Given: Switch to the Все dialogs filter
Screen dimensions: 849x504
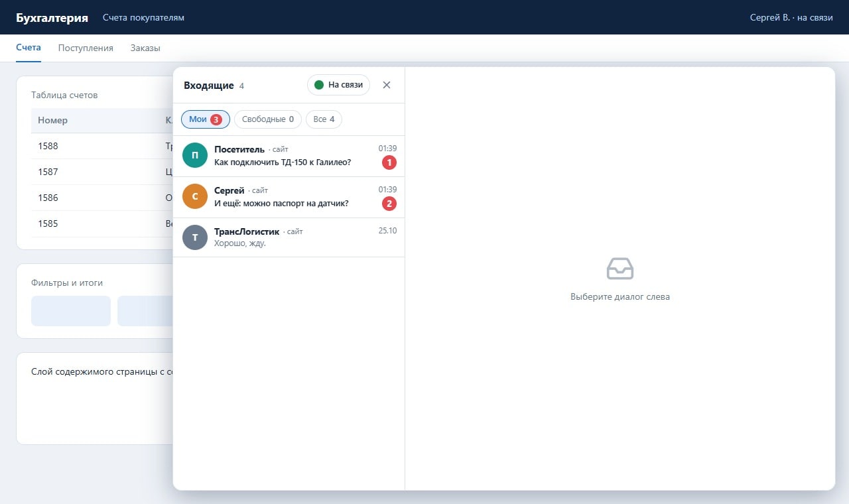Looking at the screenshot, I should [x=324, y=119].
